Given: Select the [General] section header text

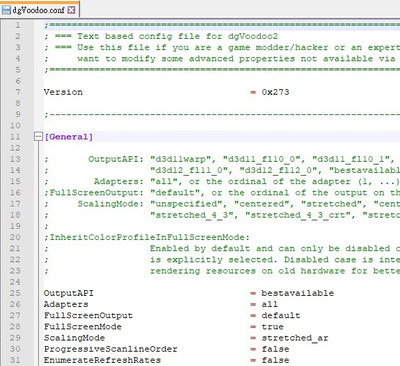Looking at the screenshot, I should coord(69,137).
